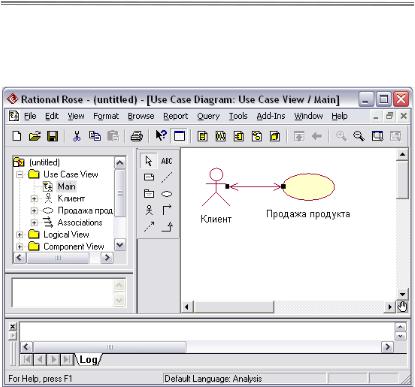Image resolution: width=415 pixels, height=387 pixels.
Task: Click the Продажа продукта use case ellipse
Action: coord(309,186)
